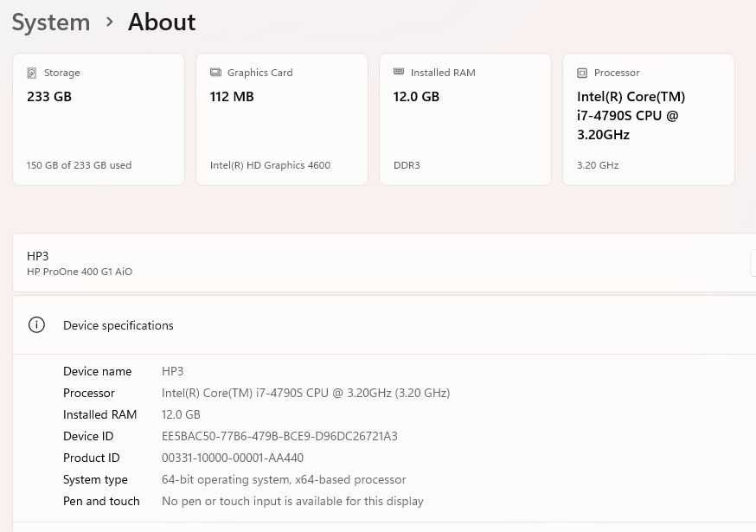Go back to System in breadcrumb
Screen dimensions: 756x532
(51, 22)
